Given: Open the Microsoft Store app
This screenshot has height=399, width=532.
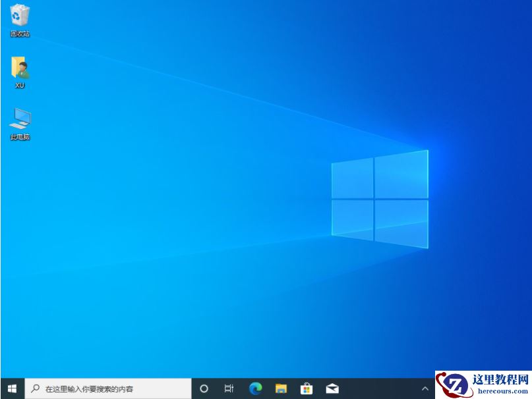Looking at the screenshot, I should click(x=306, y=388).
